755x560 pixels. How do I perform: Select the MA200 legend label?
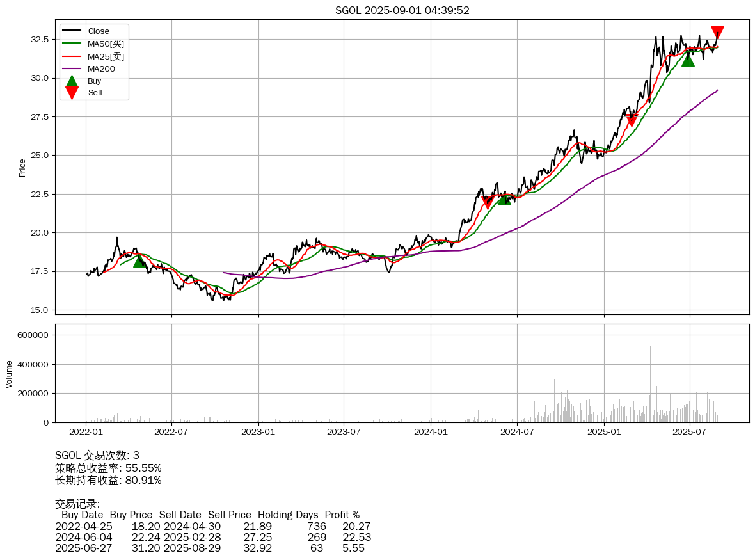pyautogui.click(x=101, y=68)
